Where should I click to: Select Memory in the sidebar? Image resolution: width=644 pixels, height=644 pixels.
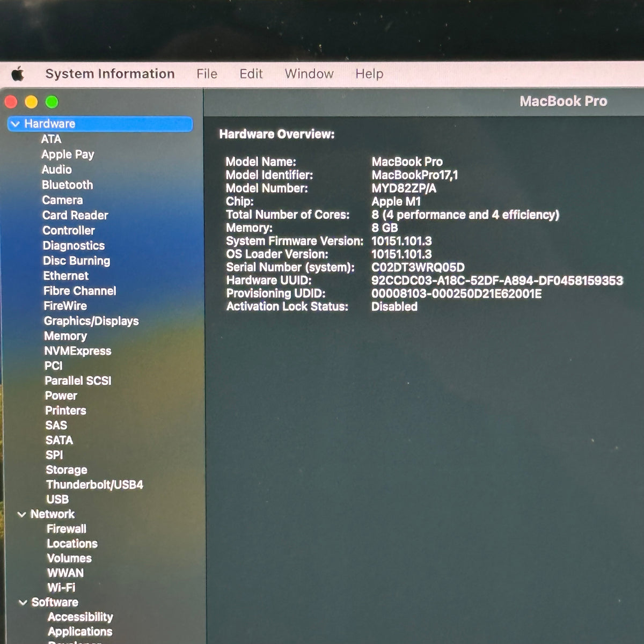point(65,336)
